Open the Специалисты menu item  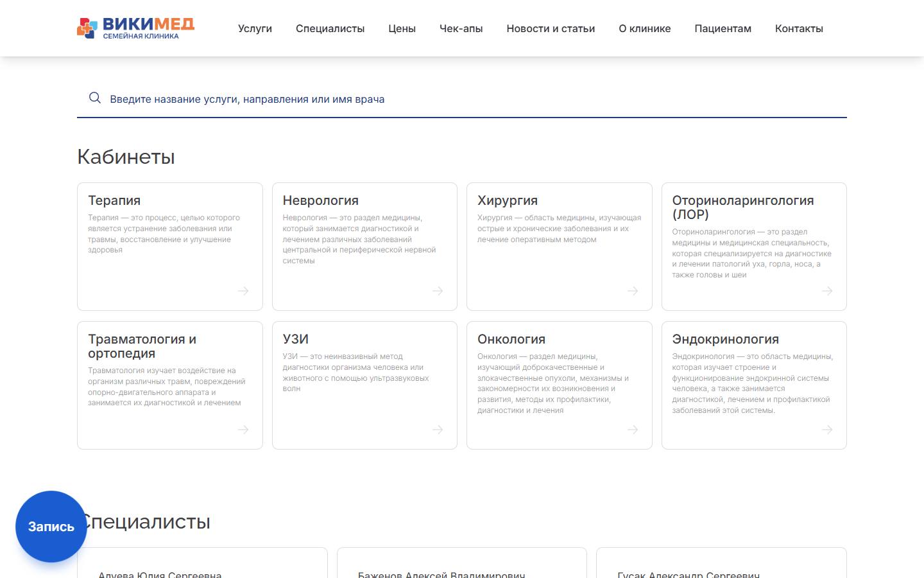[x=330, y=29]
